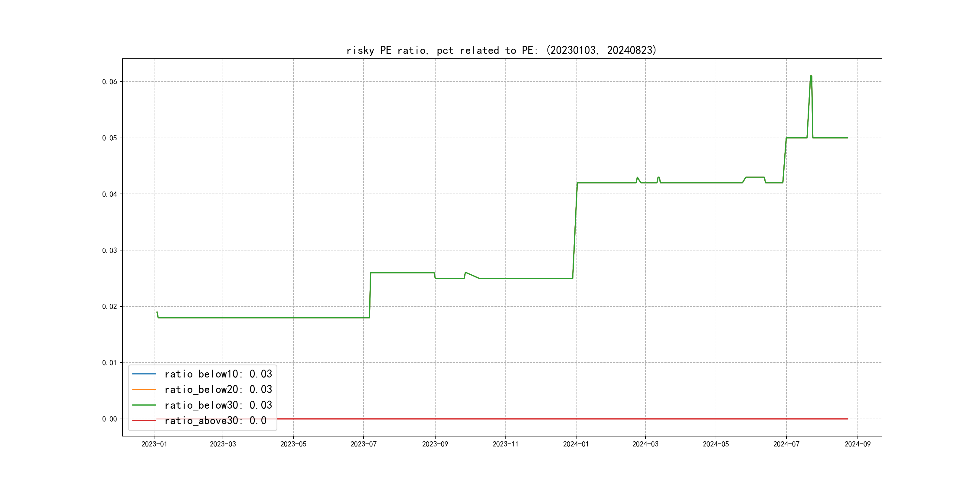Click the 2023-11 x-axis tick label
Screen dimensions: 980x490
tap(505, 444)
